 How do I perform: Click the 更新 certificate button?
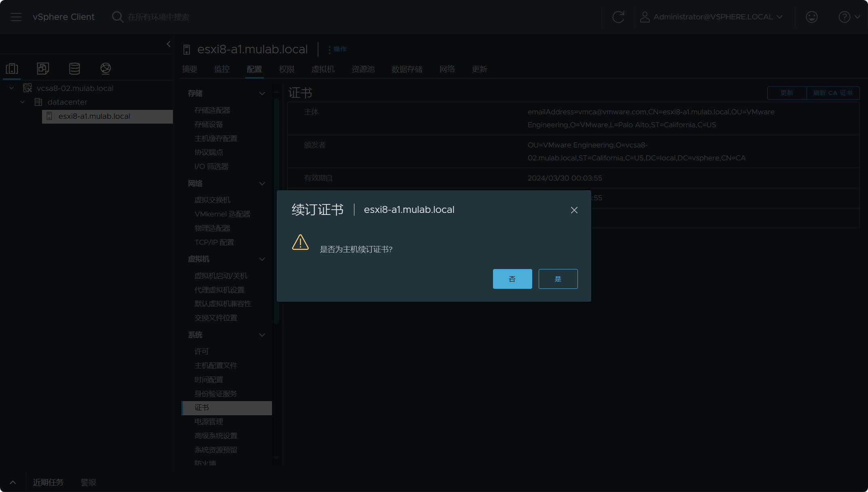click(x=787, y=93)
